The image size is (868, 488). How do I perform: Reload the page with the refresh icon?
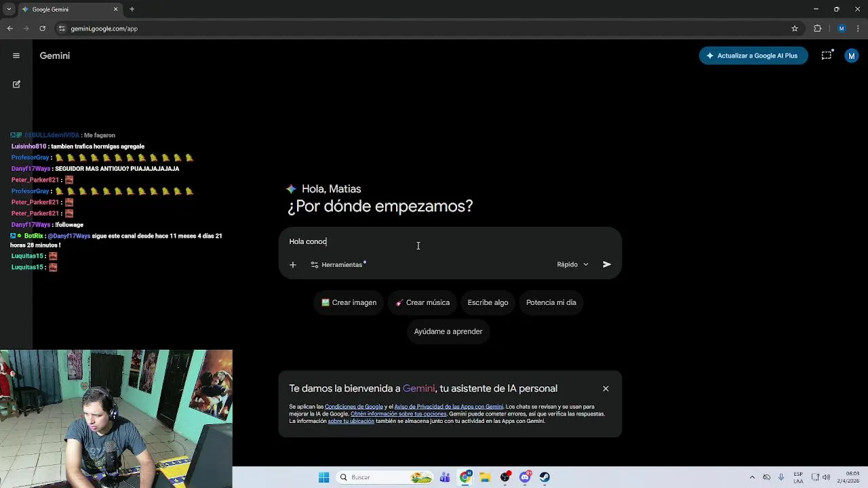(42, 28)
